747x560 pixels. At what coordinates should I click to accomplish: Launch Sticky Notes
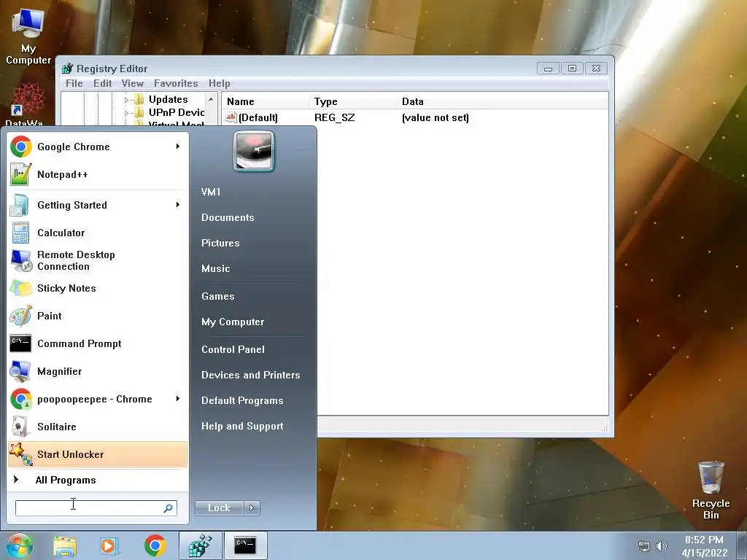coord(97,288)
